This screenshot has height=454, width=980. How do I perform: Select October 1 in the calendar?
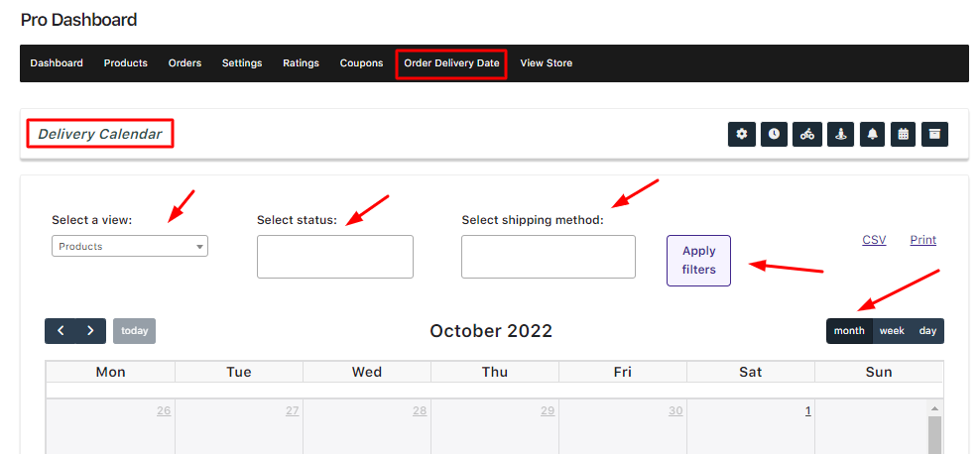808,411
